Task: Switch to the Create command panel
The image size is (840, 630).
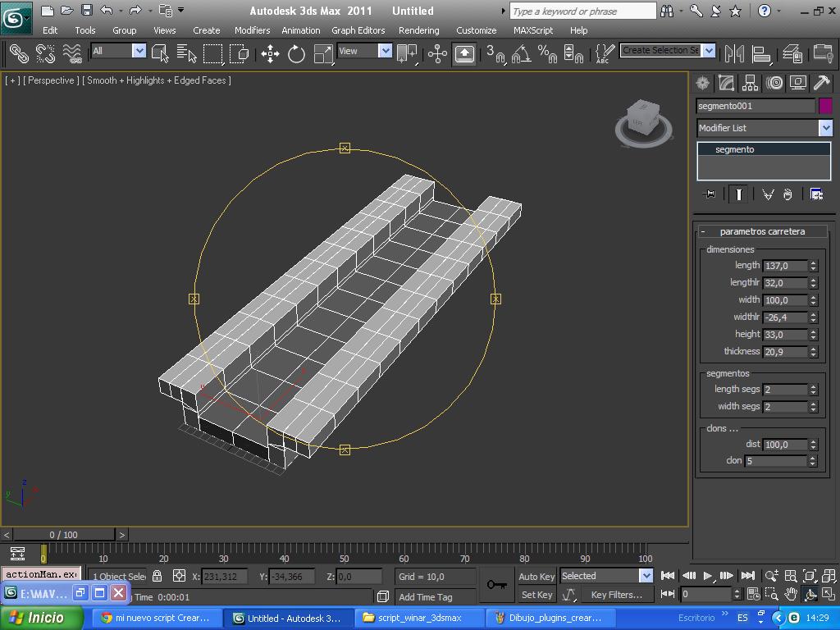Action: pos(703,83)
